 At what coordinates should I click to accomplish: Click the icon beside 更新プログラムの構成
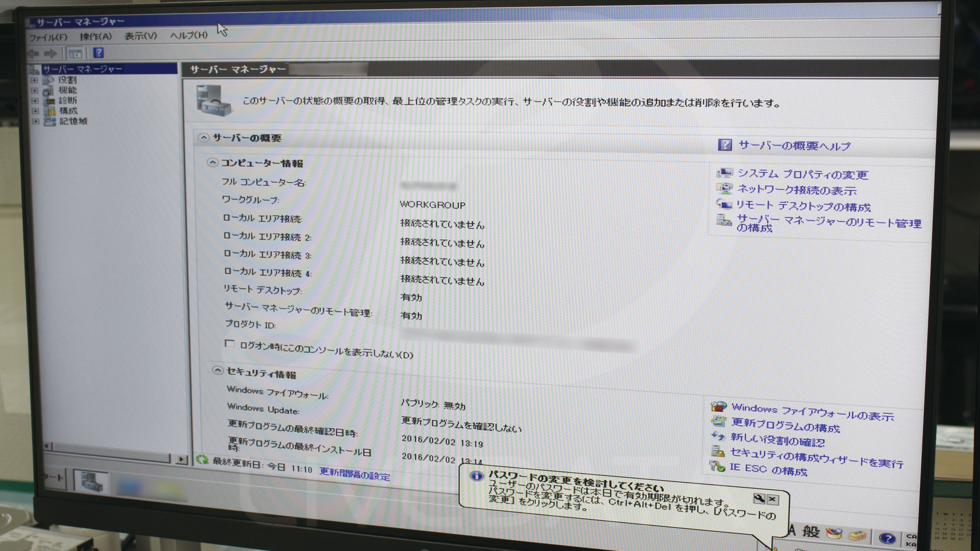tap(718, 421)
